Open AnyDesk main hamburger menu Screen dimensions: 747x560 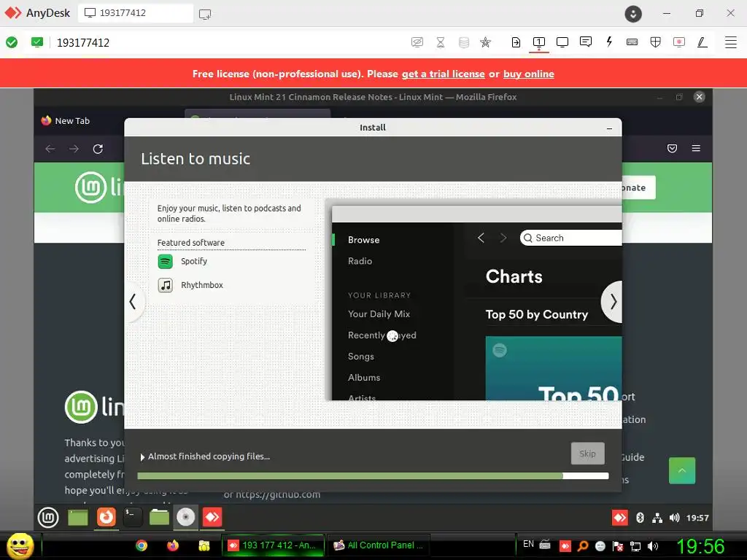(731, 42)
